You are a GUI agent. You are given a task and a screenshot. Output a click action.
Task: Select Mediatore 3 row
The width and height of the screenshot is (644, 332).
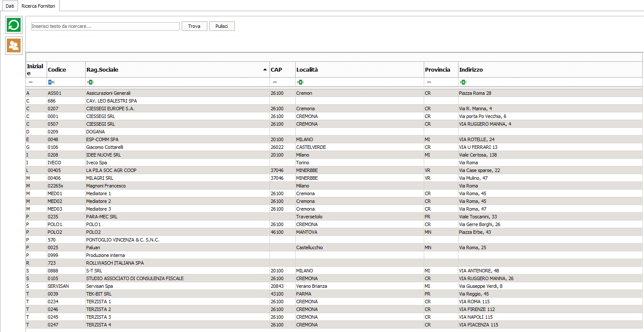point(334,209)
